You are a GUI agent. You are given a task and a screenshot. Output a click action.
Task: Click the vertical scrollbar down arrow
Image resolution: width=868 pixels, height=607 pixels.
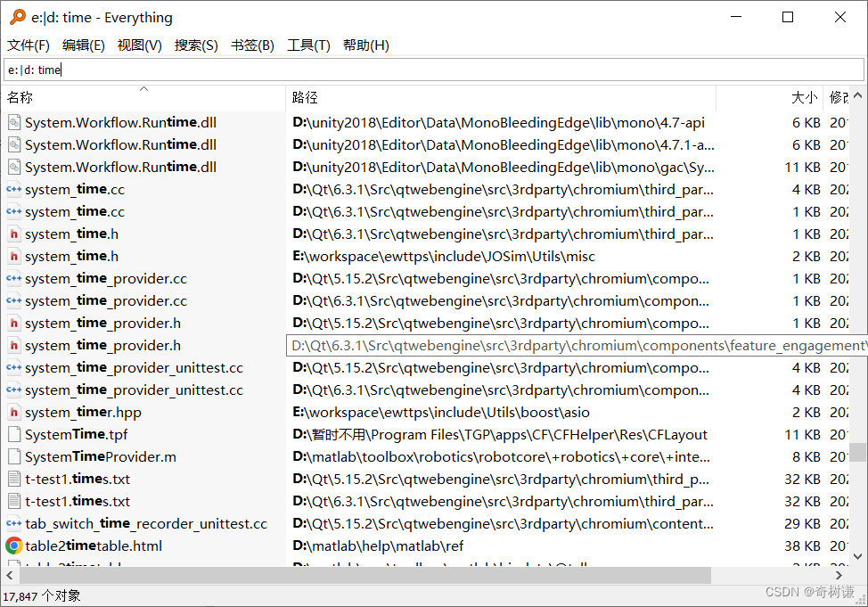pyautogui.click(x=857, y=556)
